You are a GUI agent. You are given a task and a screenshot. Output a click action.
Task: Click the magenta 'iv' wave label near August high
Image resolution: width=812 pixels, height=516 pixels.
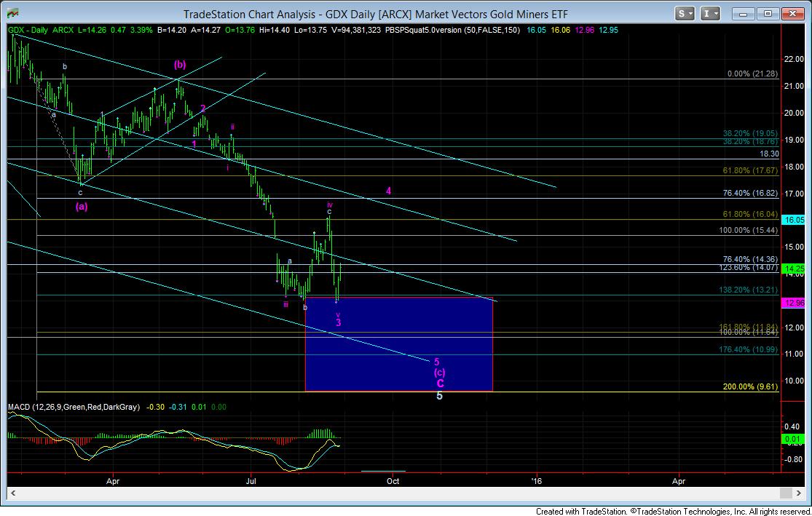pos(329,205)
